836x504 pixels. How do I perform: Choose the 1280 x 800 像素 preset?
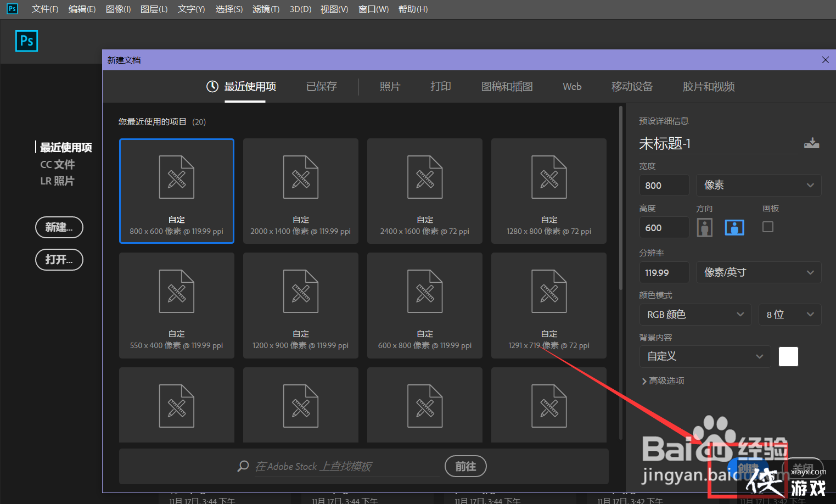(548, 191)
